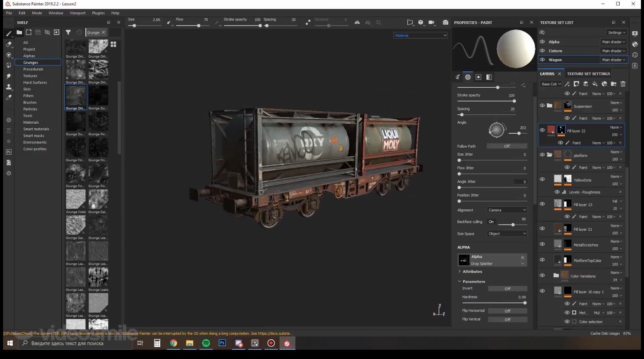Open Windows Start menu
The width and height of the screenshot is (644, 359).
10,343
